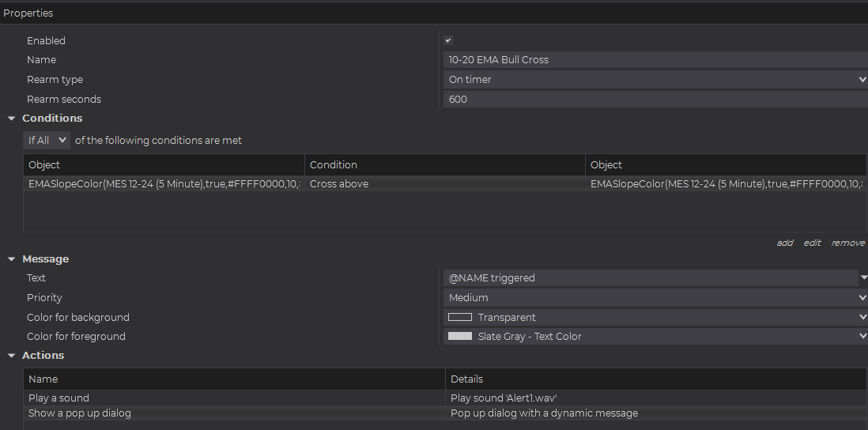
Task: Click the Slate Gray foreground color swatch
Action: [x=460, y=336]
